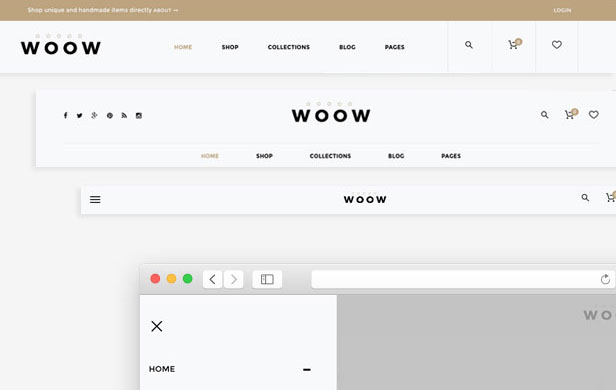The image size is (616, 390).
Task: Select SHOP in the top navigation
Action: point(230,47)
